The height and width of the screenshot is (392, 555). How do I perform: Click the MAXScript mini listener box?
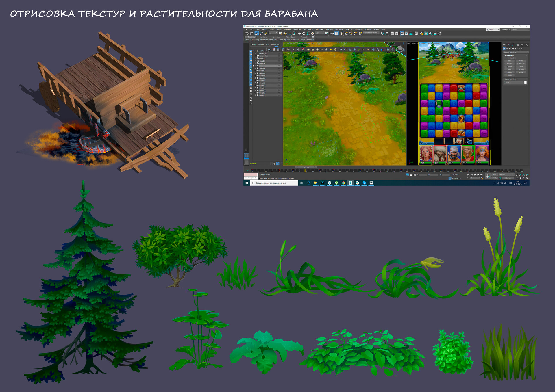[x=251, y=176]
